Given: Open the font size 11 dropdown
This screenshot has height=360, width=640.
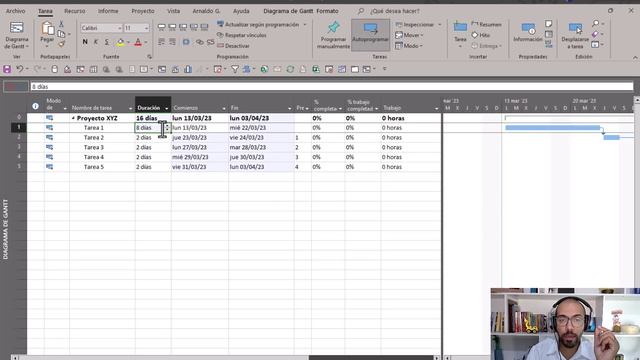Looking at the screenshot, I should point(146,28).
